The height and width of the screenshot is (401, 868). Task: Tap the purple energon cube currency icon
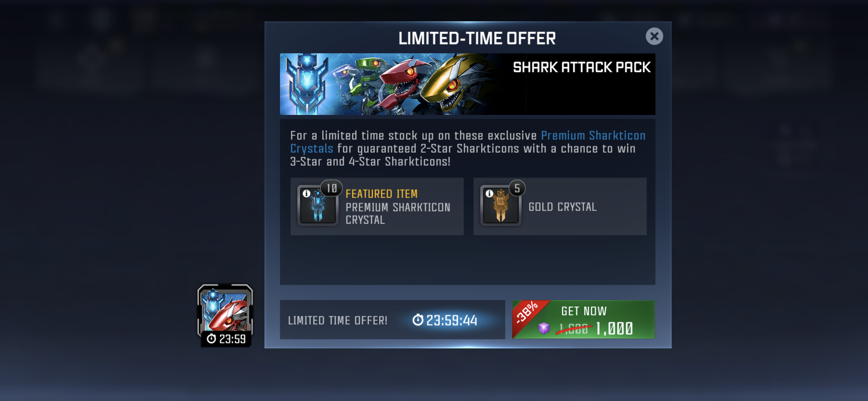click(x=543, y=328)
